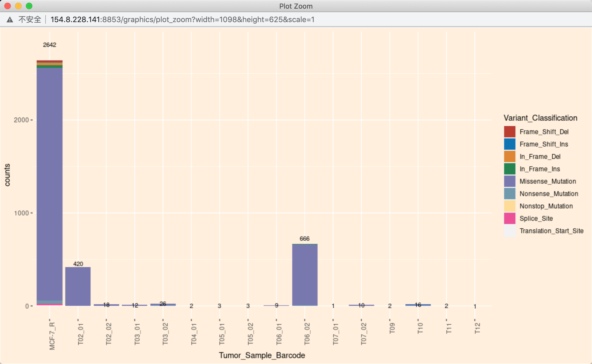The image size is (592, 364).
Task: Click the Variant_Classification legend title
Action: coord(540,118)
